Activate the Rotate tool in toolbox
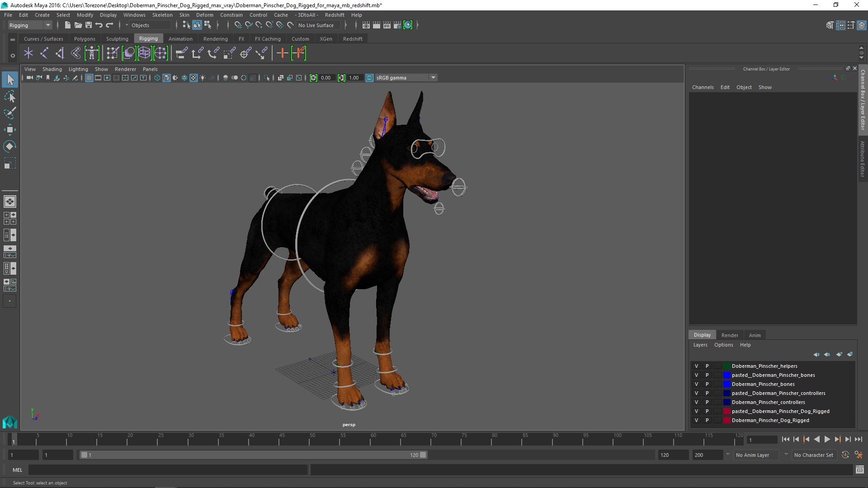Image resolution: width=868 pixels, height=488 pixels. point(10,146)
